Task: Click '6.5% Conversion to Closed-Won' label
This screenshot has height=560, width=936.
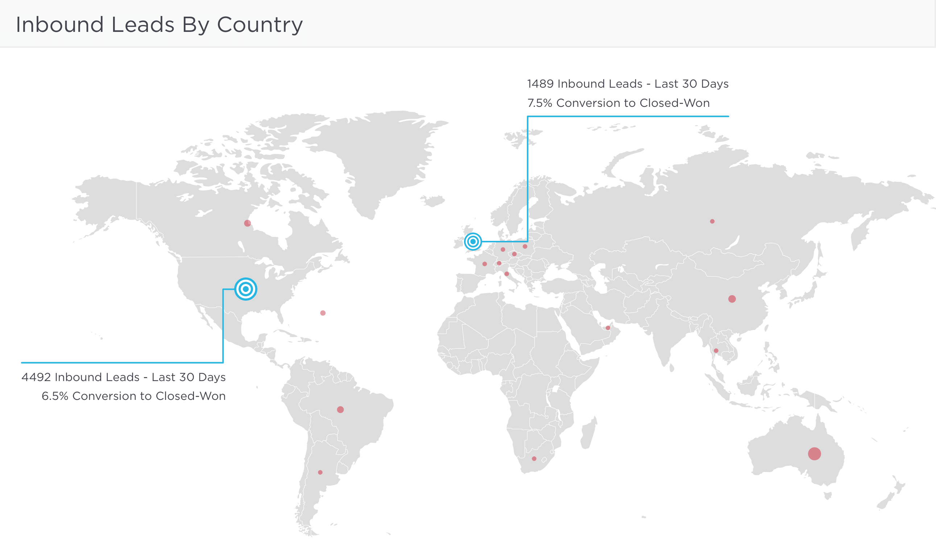Action: coord(133,396)
